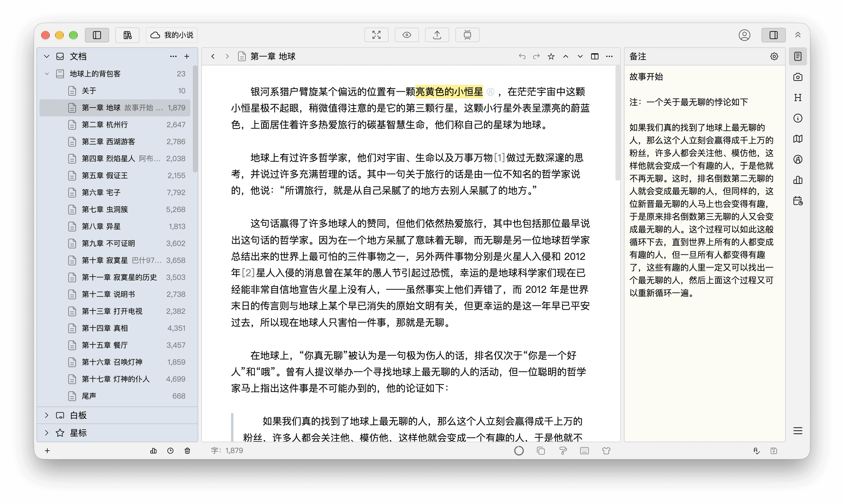
Task: Click the note text 故事开始
Action: coord(646,77)
